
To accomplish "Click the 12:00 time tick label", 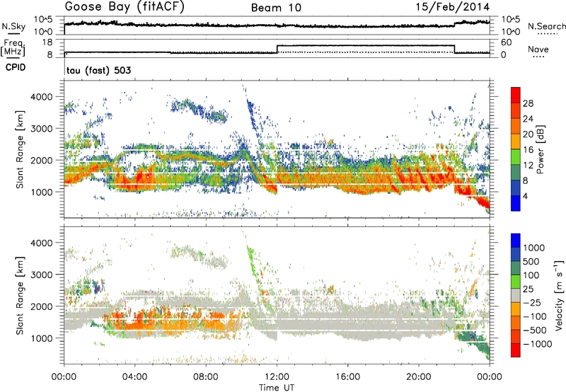I will [277, 377].
